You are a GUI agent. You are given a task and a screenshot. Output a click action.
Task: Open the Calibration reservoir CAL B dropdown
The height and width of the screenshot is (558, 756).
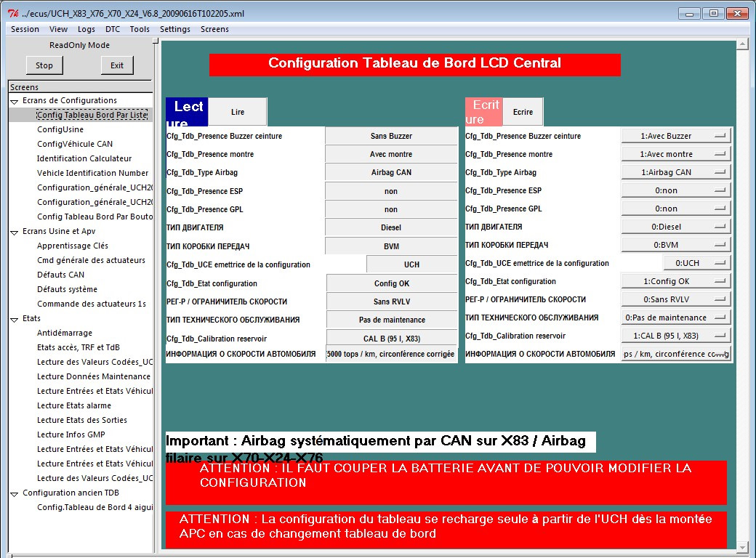676,336
